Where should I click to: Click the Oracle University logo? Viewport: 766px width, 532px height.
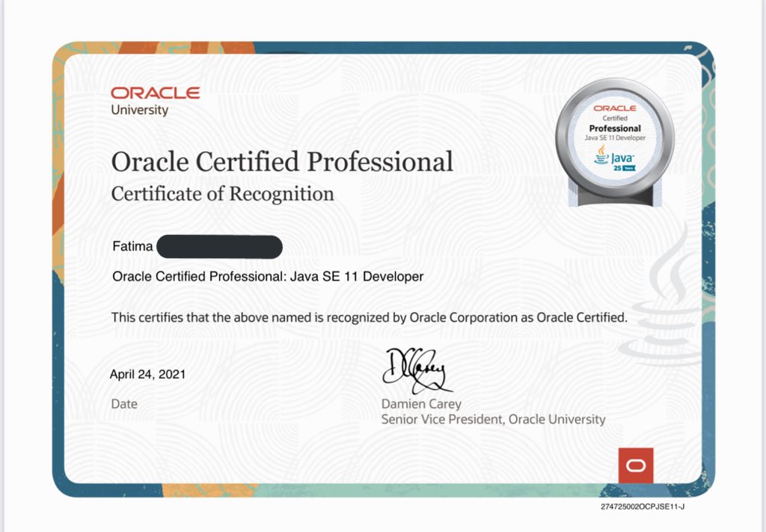[155, 101]
